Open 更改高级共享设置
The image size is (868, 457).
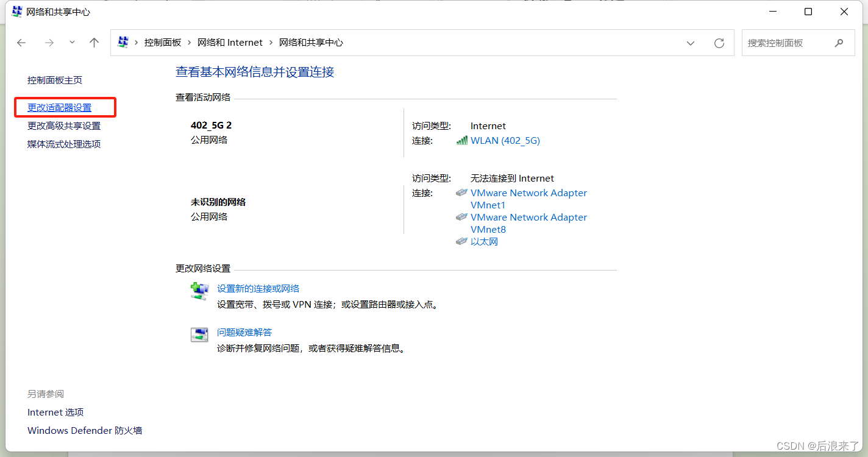click(66, 126)
